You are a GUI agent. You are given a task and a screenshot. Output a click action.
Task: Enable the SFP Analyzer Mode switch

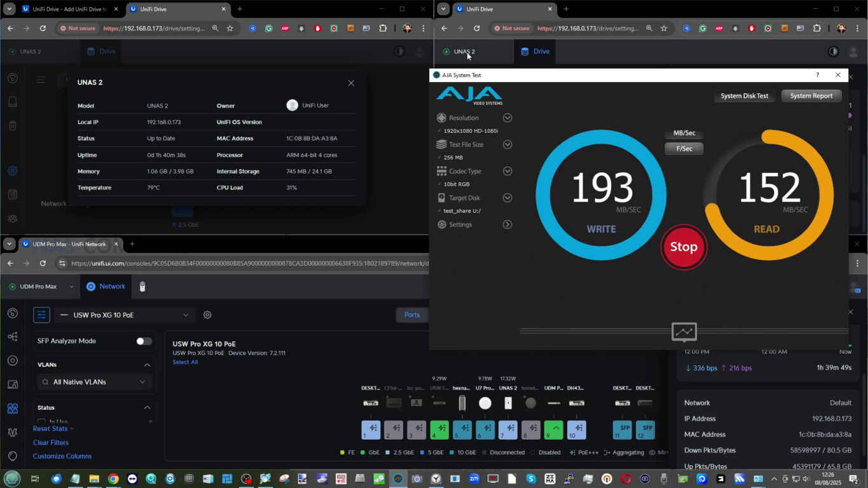tap(144, 341)
